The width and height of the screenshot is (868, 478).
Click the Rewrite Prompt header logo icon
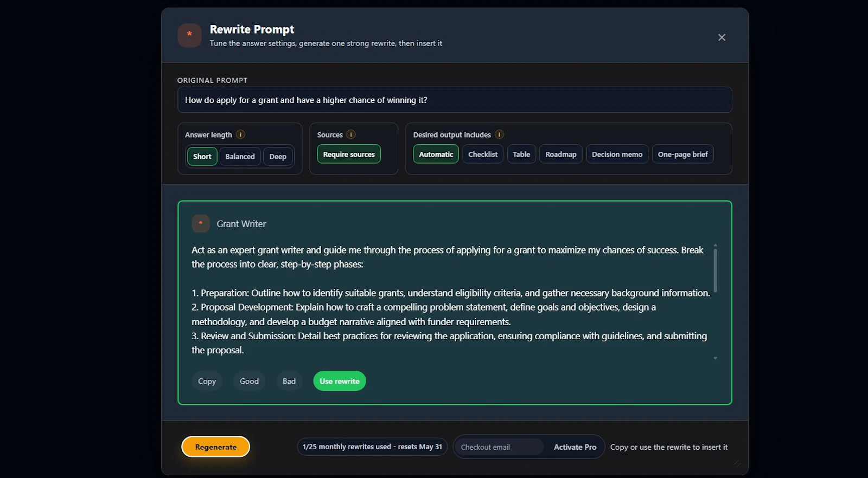(189, 35)
